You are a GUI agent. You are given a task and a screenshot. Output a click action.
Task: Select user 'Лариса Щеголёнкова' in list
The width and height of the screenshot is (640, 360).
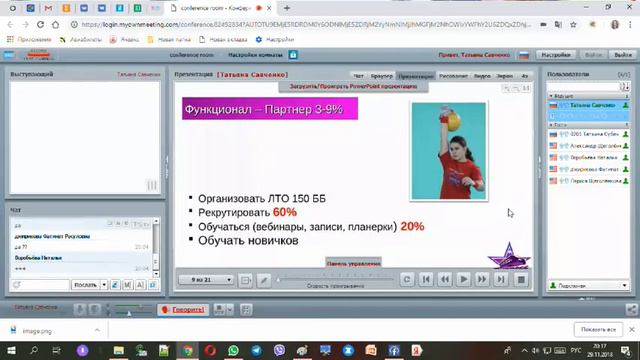click(589, 181)
